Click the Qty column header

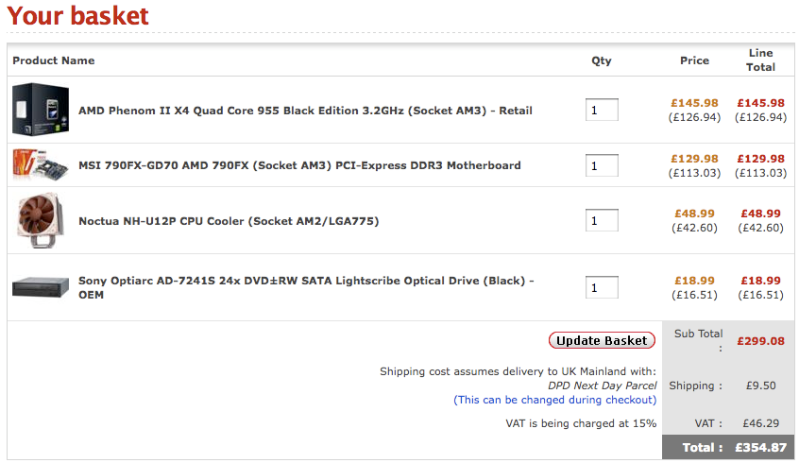pyautogui.click(x=601, y=60)
